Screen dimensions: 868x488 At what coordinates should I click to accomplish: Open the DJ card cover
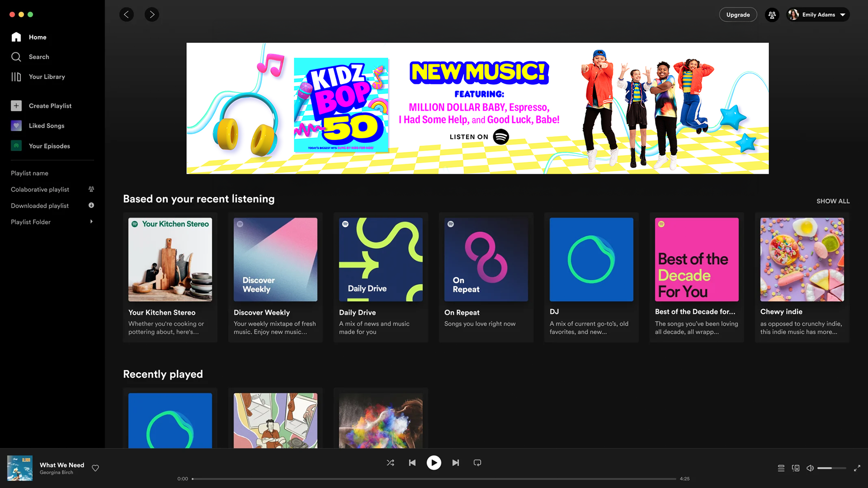[x=591, y=260]
